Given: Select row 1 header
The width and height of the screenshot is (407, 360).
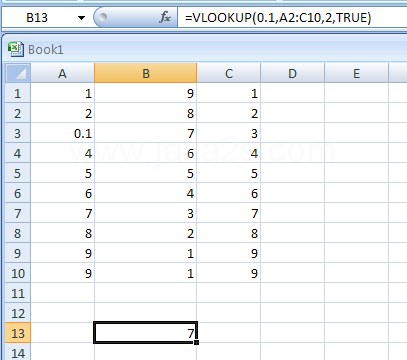Looking at the screenshot, I should (x=18, y=93).
